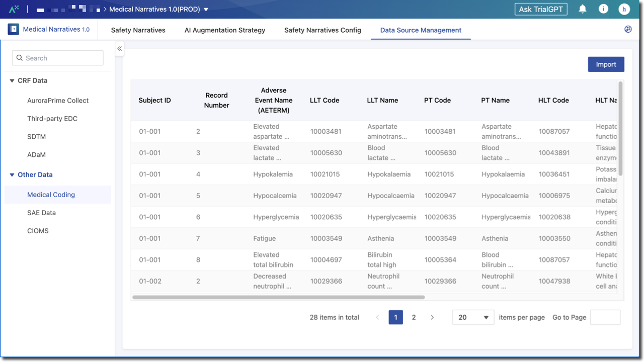
Task: Click LLT Code 10004697
Action: (326, 260)
